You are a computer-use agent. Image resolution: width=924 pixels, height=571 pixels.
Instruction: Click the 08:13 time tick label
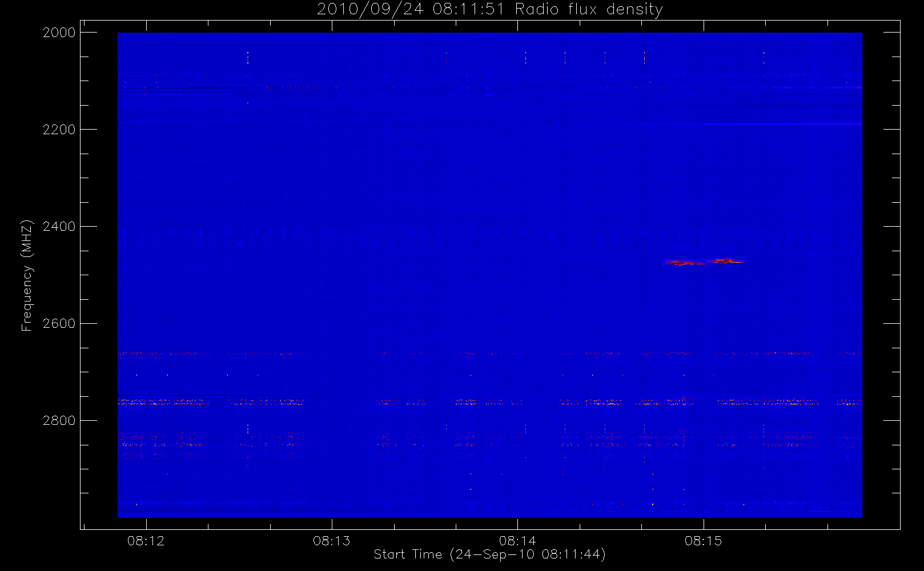(x=332, y=541)
